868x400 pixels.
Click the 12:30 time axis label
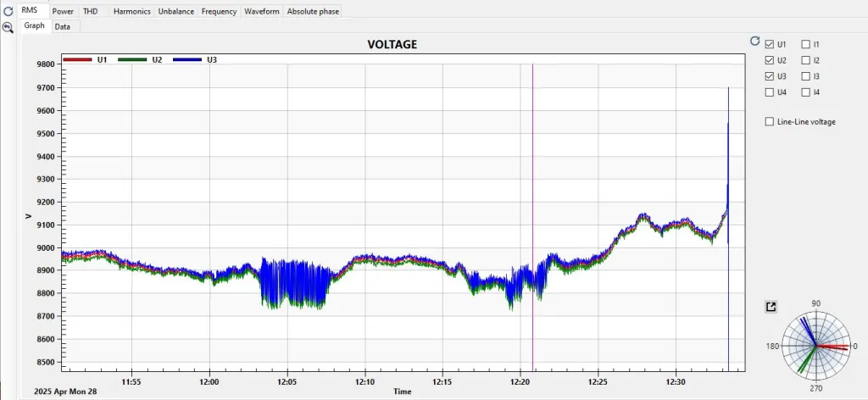tap(676, 381)
